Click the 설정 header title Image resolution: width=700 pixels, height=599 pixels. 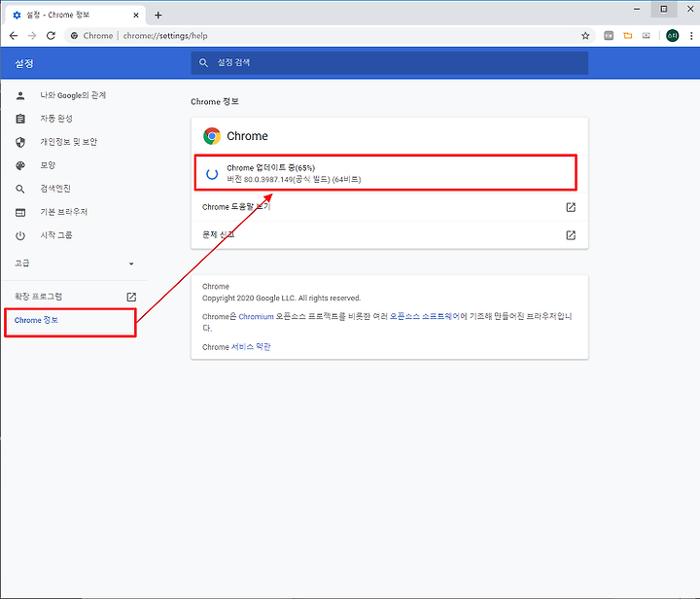24,63
